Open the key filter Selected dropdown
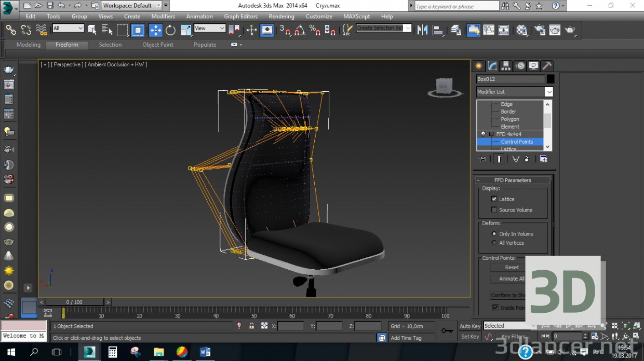The height and width of the screenshot is (361, 644). point(509,326)
